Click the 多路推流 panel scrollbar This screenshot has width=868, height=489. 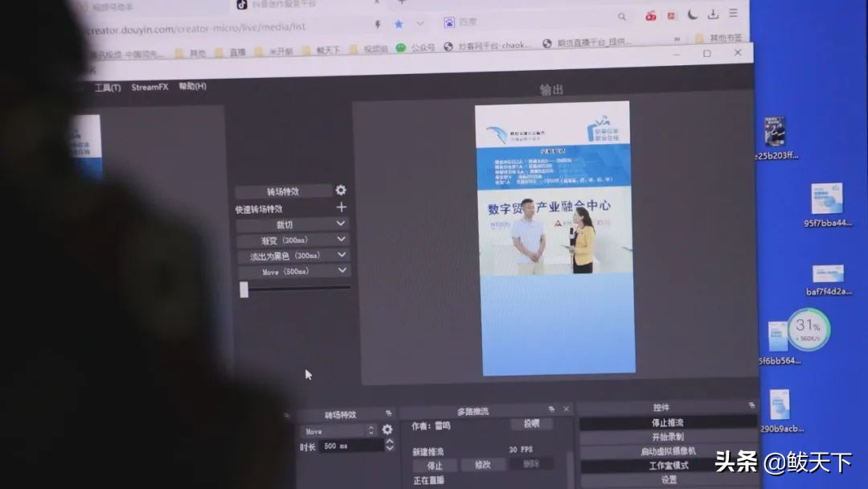[570, 470]
